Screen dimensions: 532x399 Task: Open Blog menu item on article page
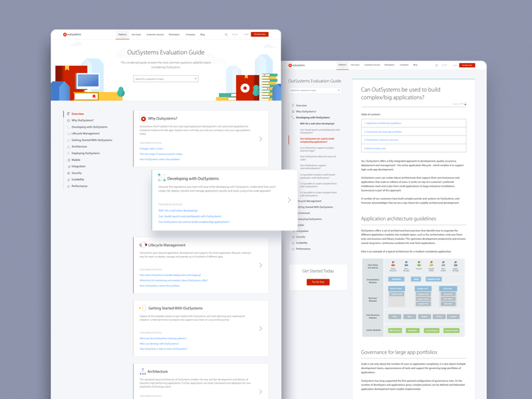(x=415, y=65)
